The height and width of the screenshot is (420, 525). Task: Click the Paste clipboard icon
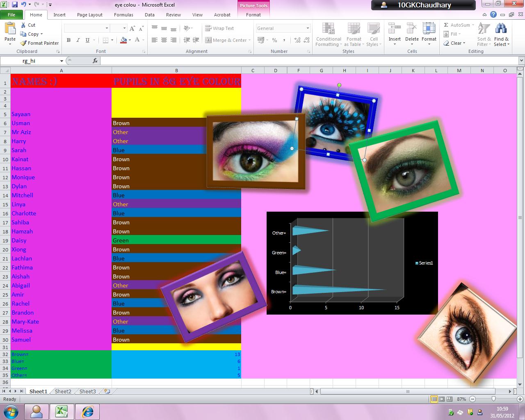click(x=10, y=29)
